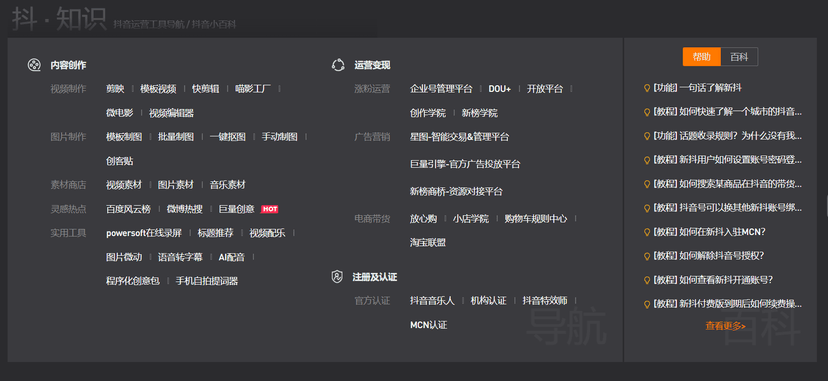828x381 pixels.
Task: Open the MCN认证 link
Action: 429,325
